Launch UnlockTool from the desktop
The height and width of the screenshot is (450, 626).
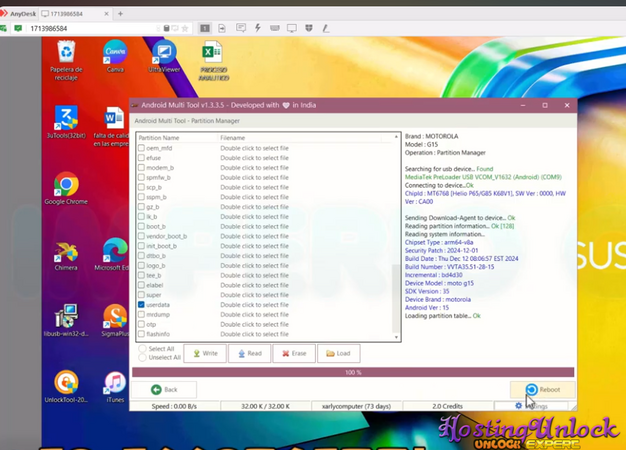coord(66,383)
